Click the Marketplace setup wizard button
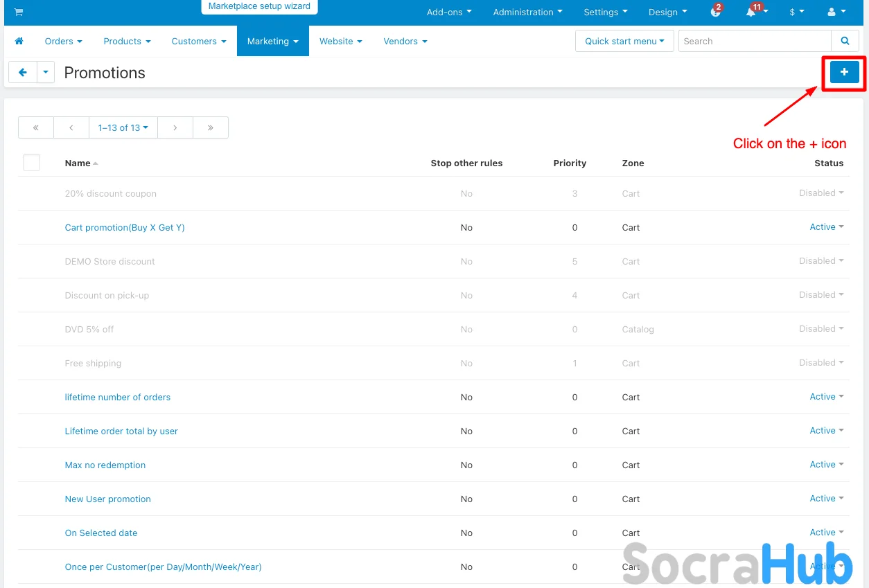 click(259, 6)
